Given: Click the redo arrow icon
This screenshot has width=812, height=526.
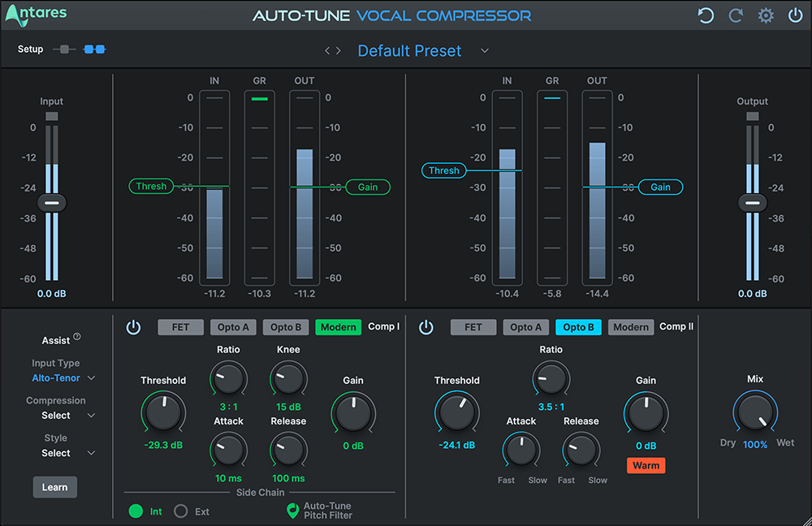Looking at the screenshot, I should [x=735, y=15].
